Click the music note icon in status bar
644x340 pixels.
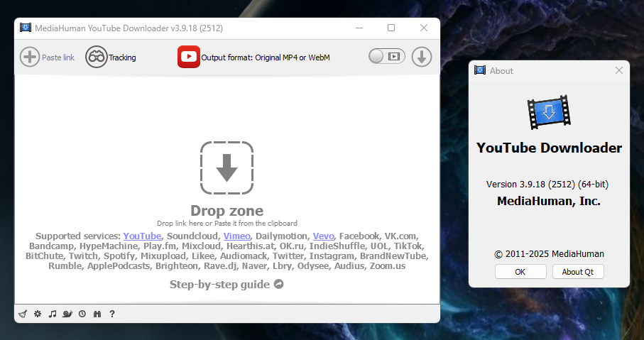tap(52, 314)
